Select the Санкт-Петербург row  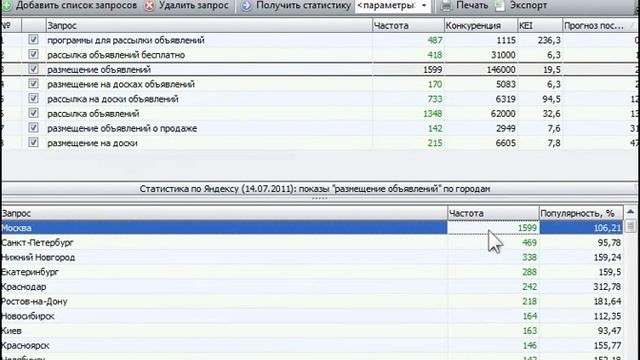tap(312, 242)
